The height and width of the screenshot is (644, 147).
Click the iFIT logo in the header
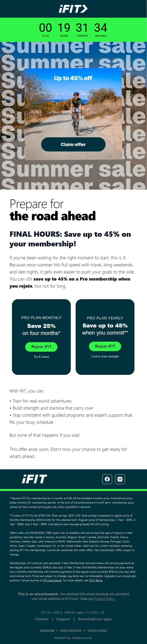click(73, 9)
